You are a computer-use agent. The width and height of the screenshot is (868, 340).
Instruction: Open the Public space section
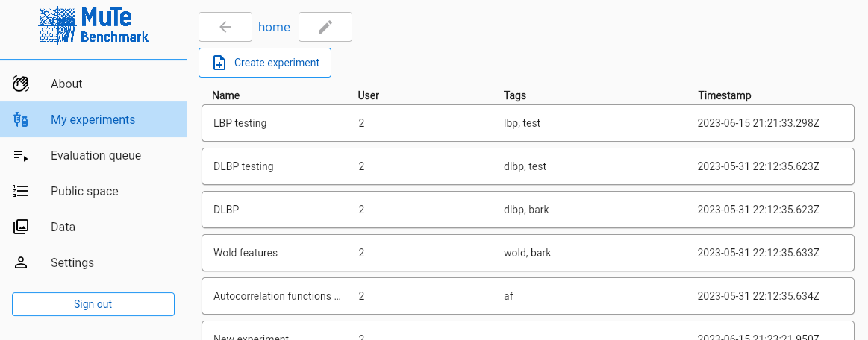tap(84, 191)
